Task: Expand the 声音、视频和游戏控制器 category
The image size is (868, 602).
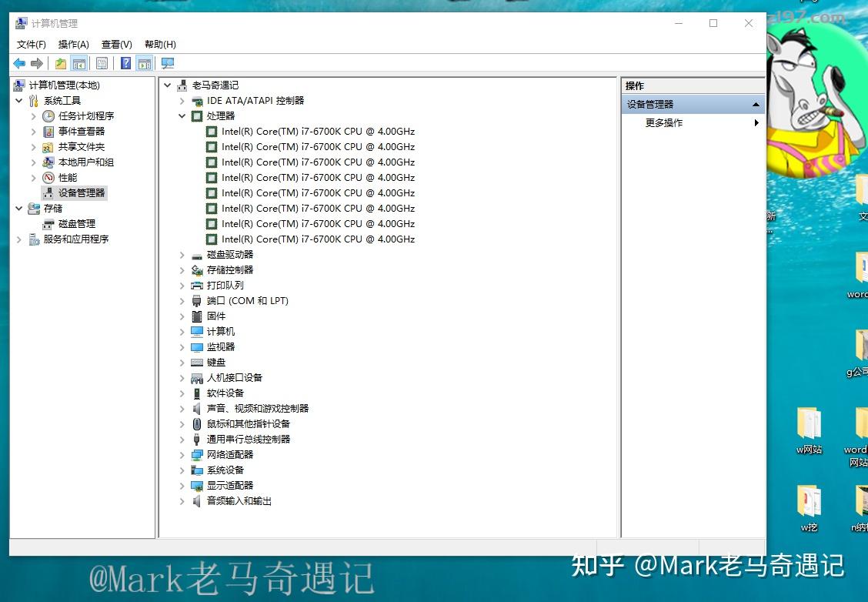Action: point(182,409)
